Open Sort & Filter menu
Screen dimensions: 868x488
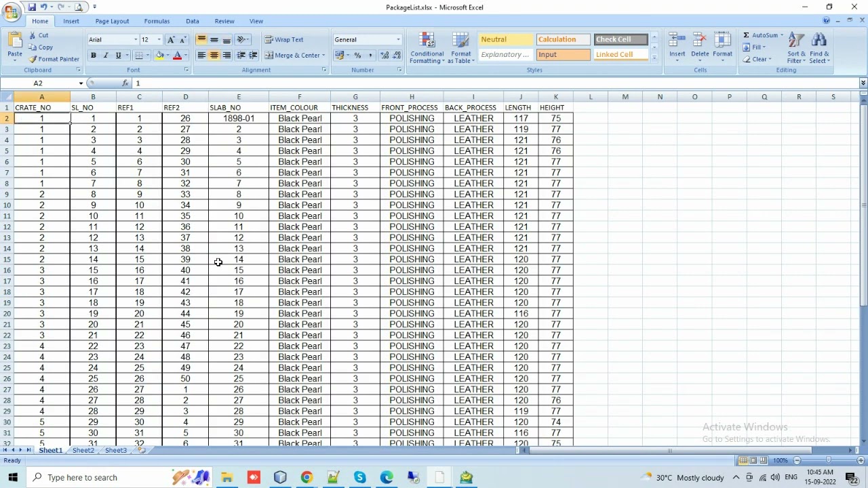(796, 48)
